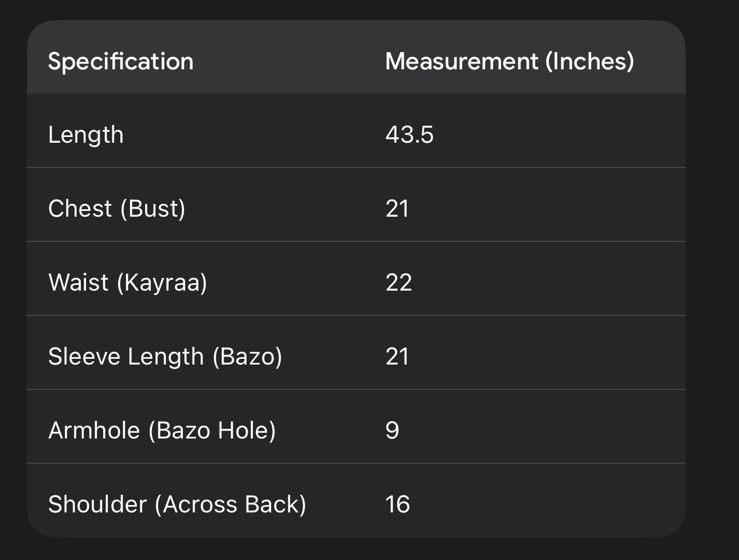This screenshot has width=739, height=560.
Task: Click the Waist measurement value 22
Action: tap(398, 283)
